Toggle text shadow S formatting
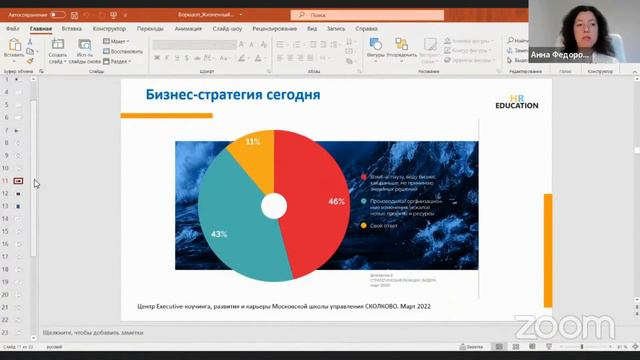Screen dimensions: 640x360 coord(187,58)
